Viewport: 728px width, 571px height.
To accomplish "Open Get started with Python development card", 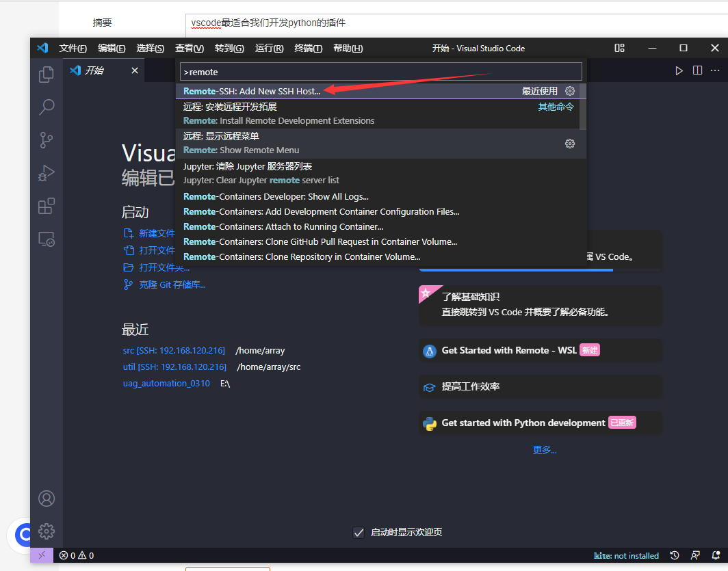I will (541, 423).
